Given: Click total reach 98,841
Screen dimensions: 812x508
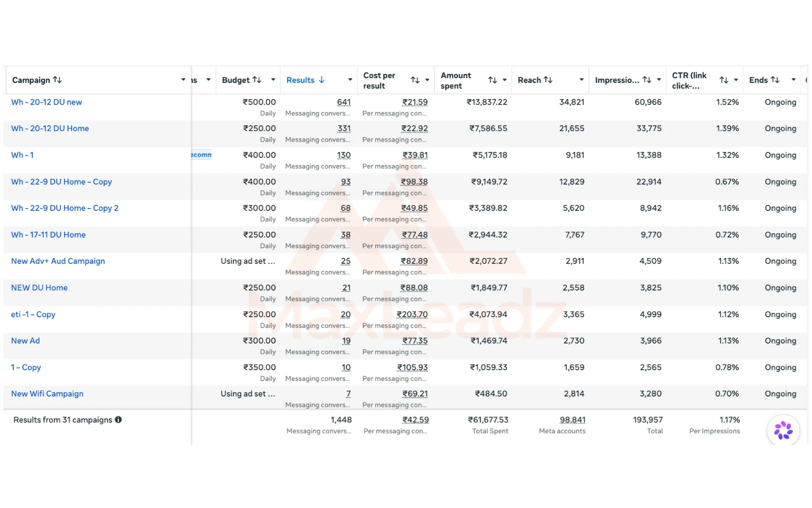Looking at the screenshot, I should (x=572, y=420).
